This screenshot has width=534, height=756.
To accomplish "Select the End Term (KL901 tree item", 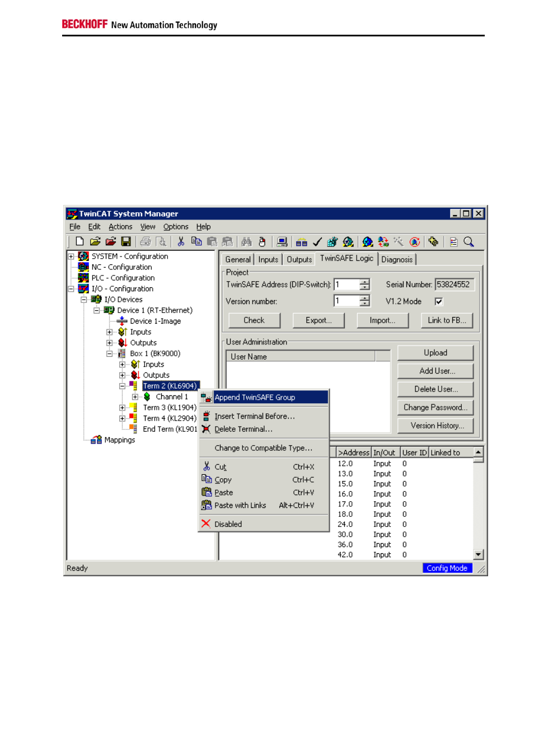I will (170, 429).
